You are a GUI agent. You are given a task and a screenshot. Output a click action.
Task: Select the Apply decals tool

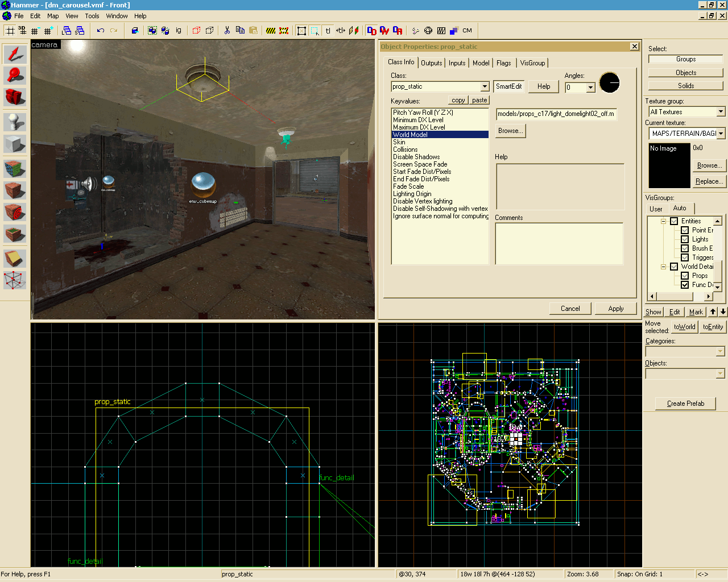coord(15,212)
